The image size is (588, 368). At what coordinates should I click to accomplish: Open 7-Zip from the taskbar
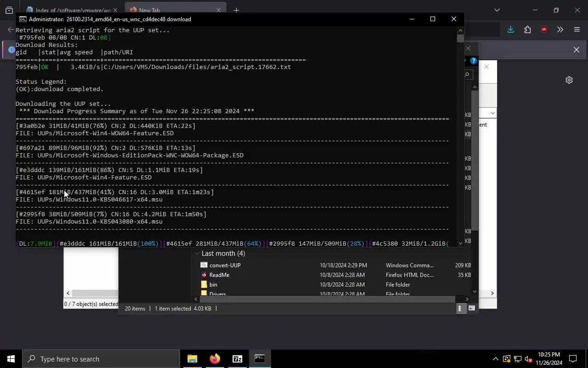[237, 359]
